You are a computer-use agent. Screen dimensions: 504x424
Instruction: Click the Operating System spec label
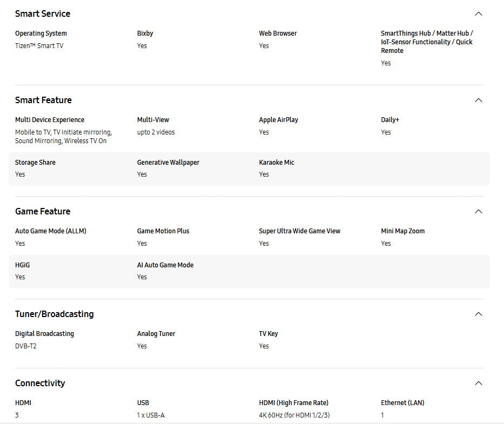tap(41, 33)
